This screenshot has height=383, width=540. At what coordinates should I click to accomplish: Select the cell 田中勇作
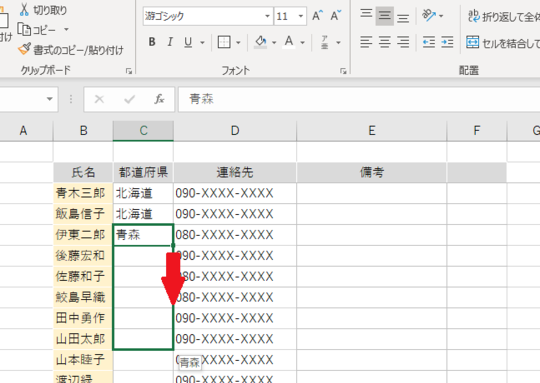tap(83, 318)
